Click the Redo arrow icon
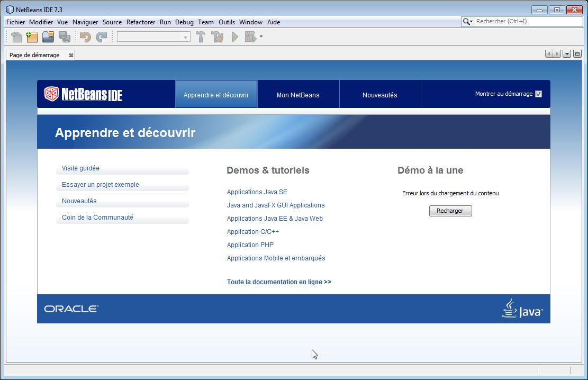 (x=101, y=37)
